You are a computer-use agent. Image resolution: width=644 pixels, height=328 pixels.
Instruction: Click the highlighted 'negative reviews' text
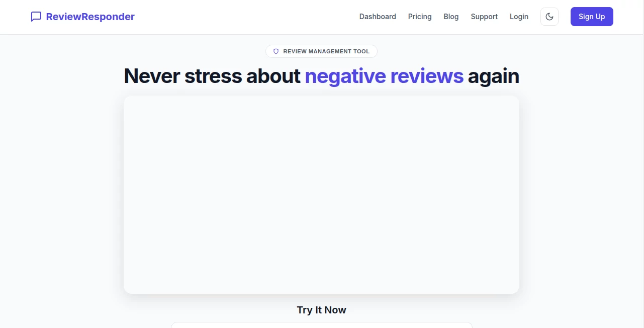click(x=384, y=76)
